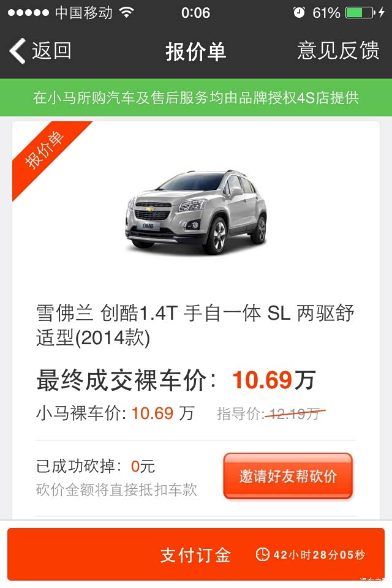The height and width of the screenshot is (588, 392).
Task: Tap the countdown clock icon
Action: pyautogui.click(x=263, y=555)
